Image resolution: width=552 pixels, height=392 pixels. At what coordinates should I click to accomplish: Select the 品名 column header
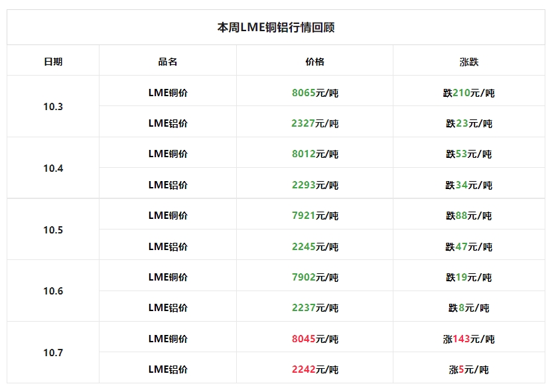[168, 62]
